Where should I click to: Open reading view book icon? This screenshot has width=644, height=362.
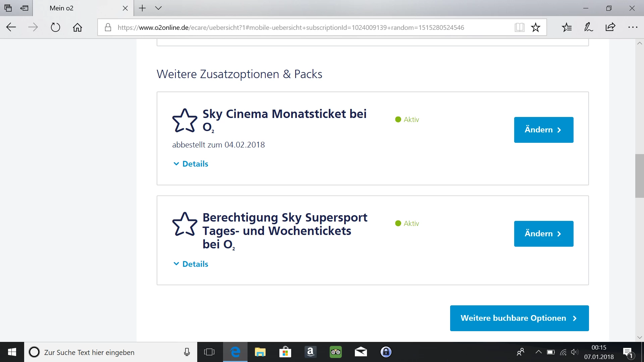tap(519, 27)
